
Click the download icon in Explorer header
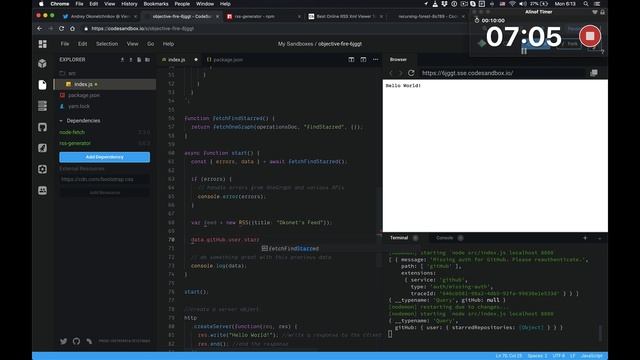click(x=122, y=60)
